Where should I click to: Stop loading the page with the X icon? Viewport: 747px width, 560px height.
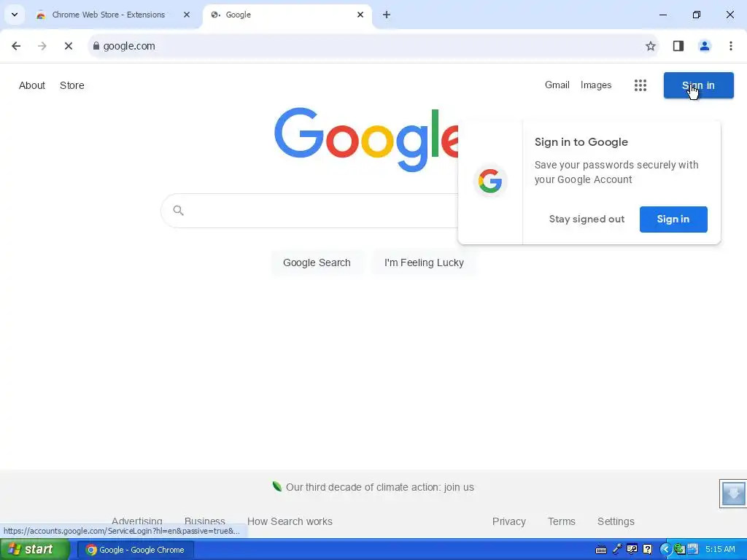pos(68,46)
